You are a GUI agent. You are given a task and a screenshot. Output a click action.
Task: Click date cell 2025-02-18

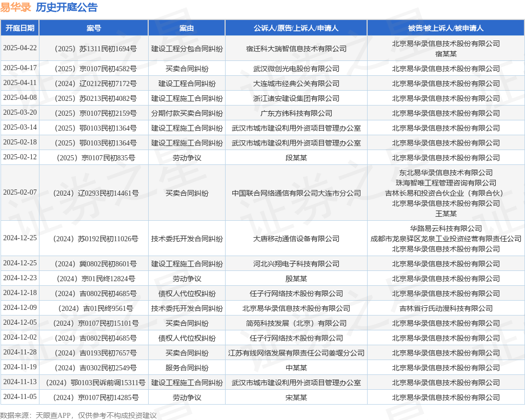pyautogui.click(x=20, y=142)
